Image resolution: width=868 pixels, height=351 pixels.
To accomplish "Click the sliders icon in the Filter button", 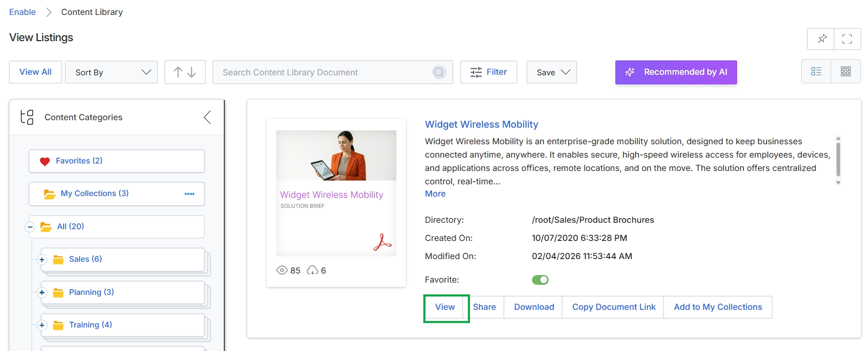I will (476, 72).
